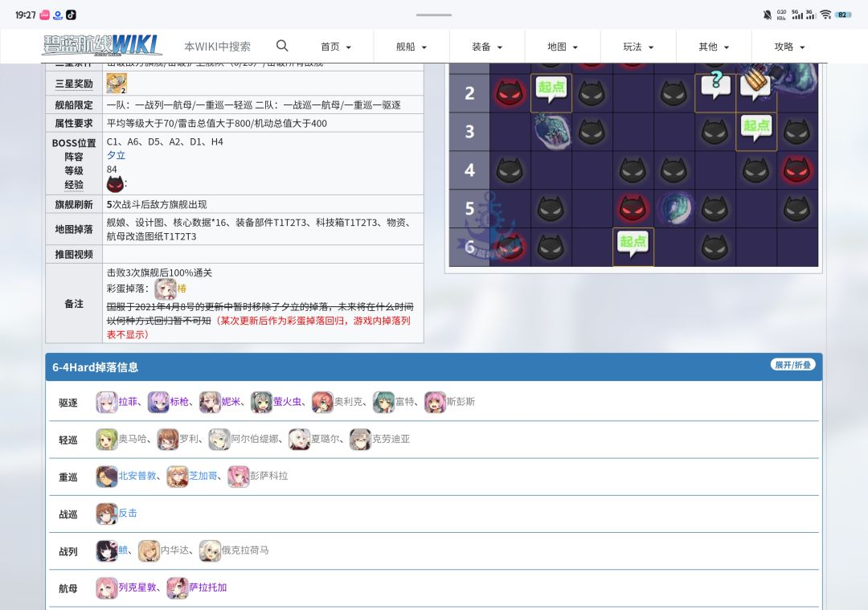Click 奥马哈 light cruiser portrait
Image resolution: width=868 pixels, height=610 pixels.
[x=106, y=440]
